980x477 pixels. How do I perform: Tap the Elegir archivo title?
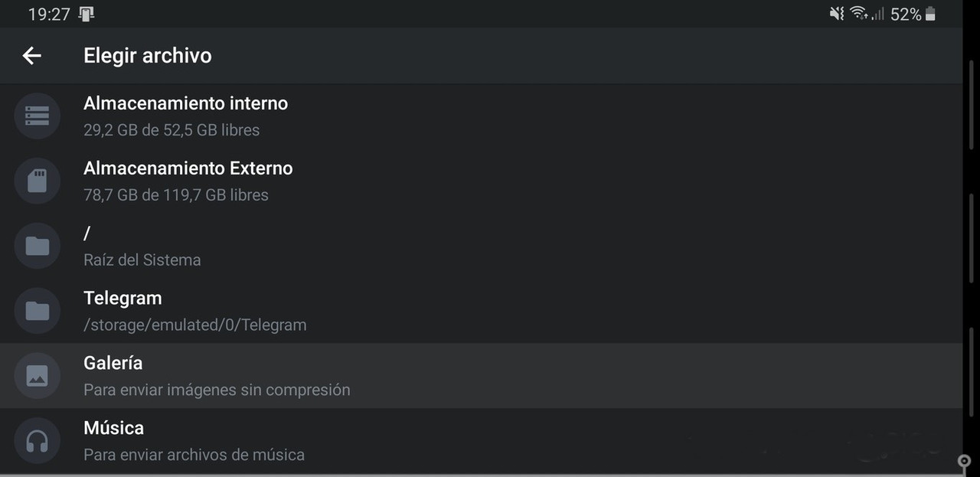(x=148, y=55)
